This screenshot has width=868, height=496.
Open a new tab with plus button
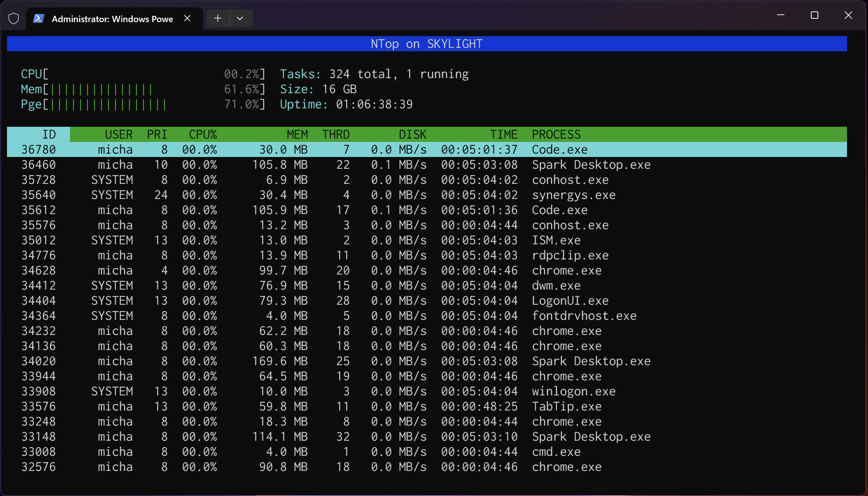point(218,18)
